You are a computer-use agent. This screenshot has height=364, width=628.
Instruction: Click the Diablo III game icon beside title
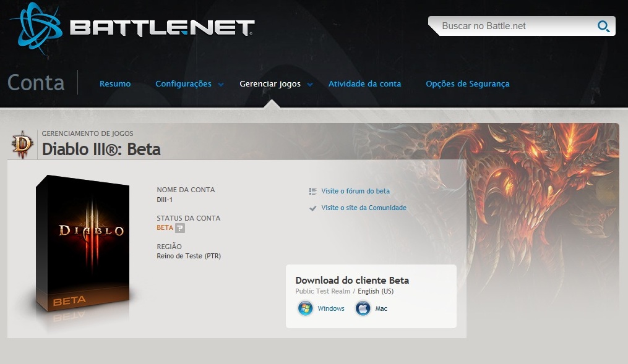coord(22,145)
